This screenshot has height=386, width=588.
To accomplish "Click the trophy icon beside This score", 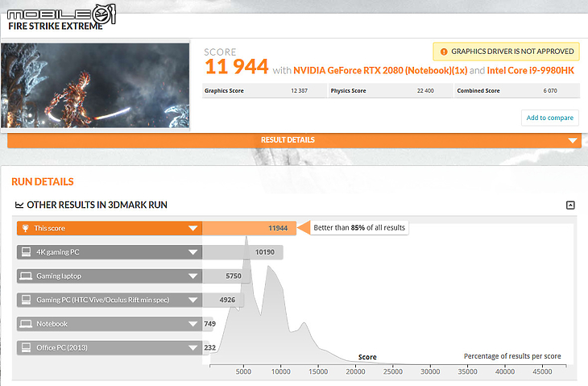I will [x=26, y=228].
